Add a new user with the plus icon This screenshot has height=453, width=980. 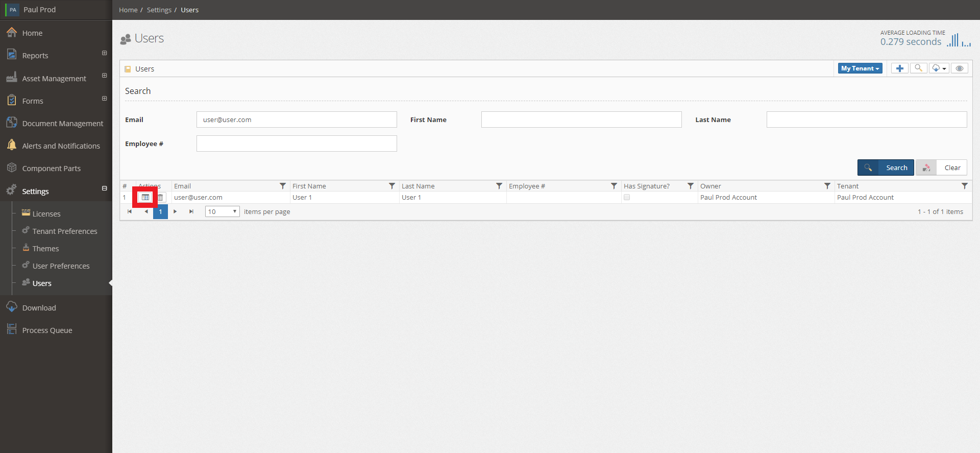pos(900,68)
